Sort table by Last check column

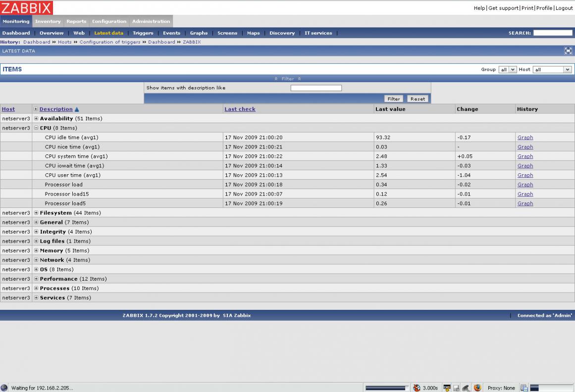240,109
